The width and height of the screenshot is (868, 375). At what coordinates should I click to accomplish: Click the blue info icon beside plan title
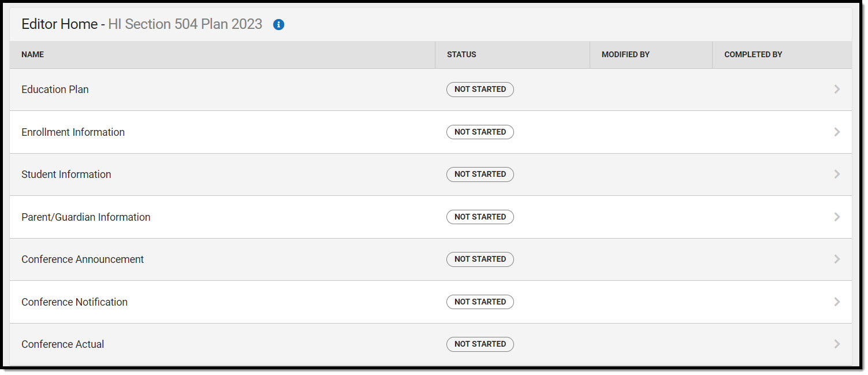[278, 25]
